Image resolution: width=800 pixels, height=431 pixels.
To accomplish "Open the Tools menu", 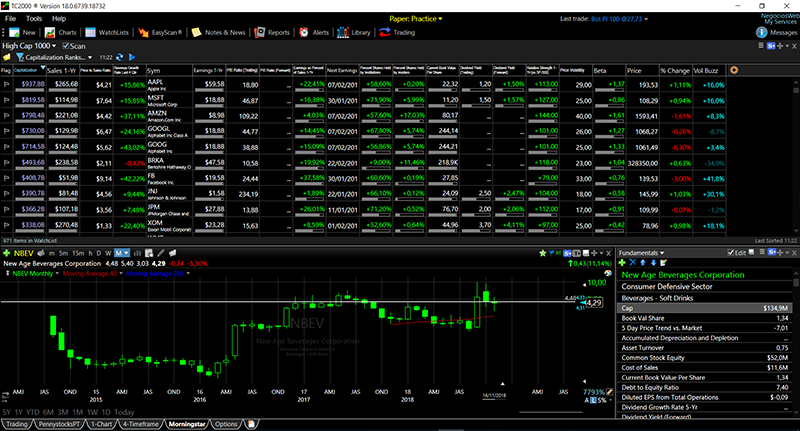I will click(34, 18).
